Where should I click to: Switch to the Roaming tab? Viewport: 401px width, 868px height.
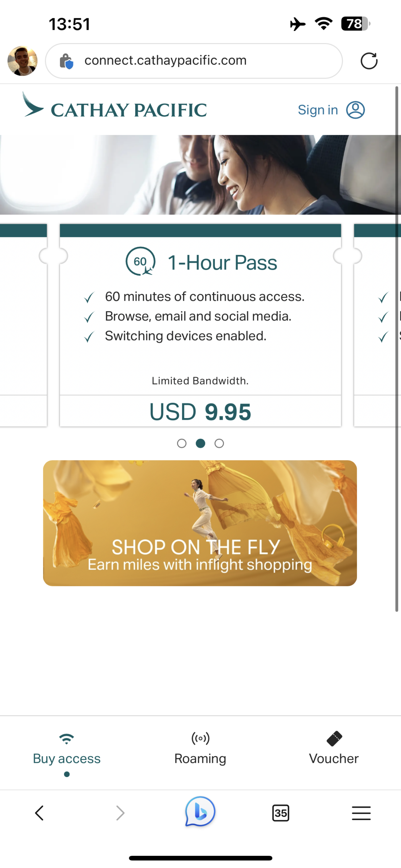pyautogui.click(x=200, y=748)
